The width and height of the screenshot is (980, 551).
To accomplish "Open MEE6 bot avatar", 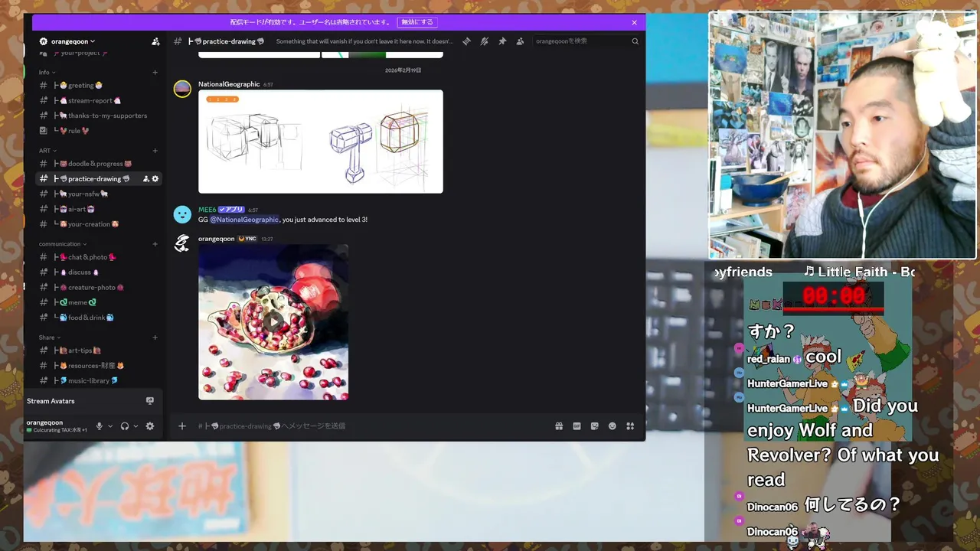I will (182, 215).
